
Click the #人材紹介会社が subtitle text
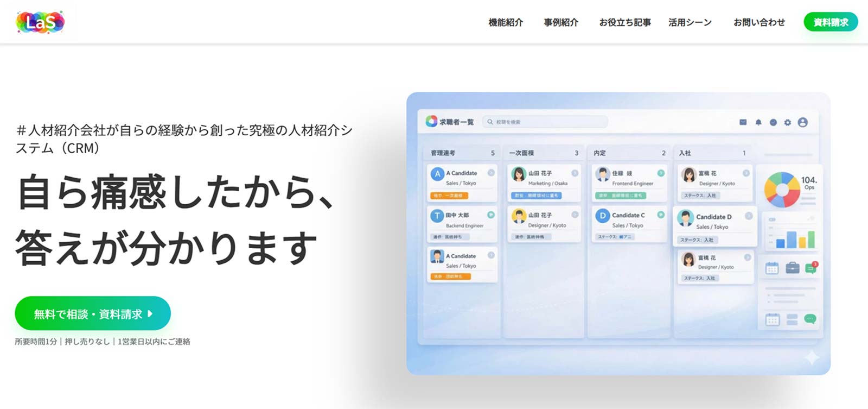pos(184,139)
